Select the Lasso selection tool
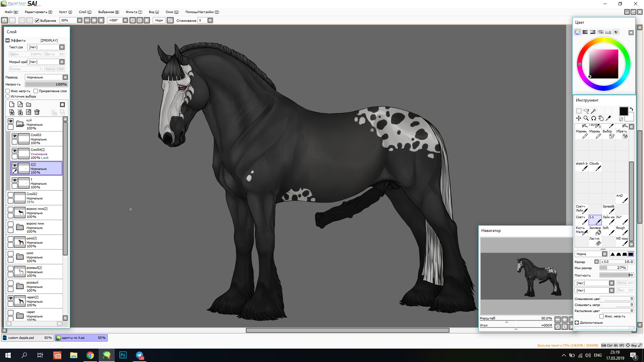 click(x=586, y=111)
